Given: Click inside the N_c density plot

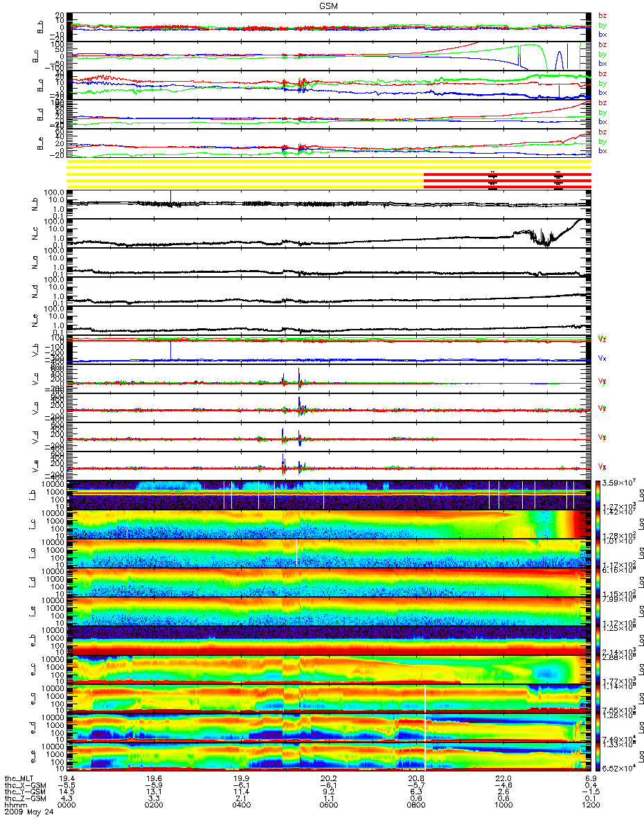Looking at the screenshot, I should (x=329, y=233).
